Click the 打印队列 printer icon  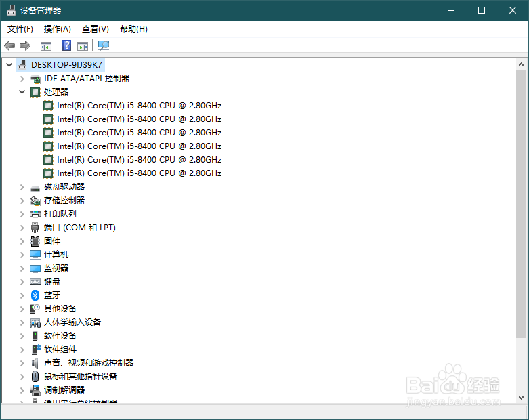[35, 214]
